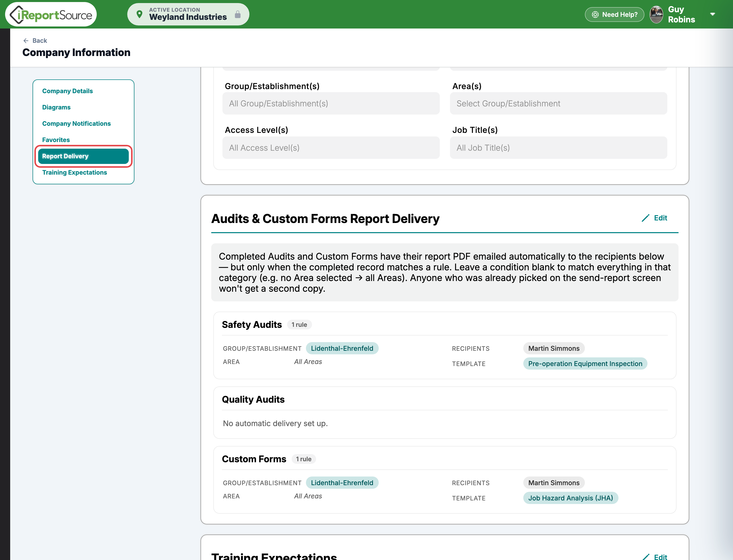
Task: Expand the user menu dropdown arrow
Action: [713, 14]
